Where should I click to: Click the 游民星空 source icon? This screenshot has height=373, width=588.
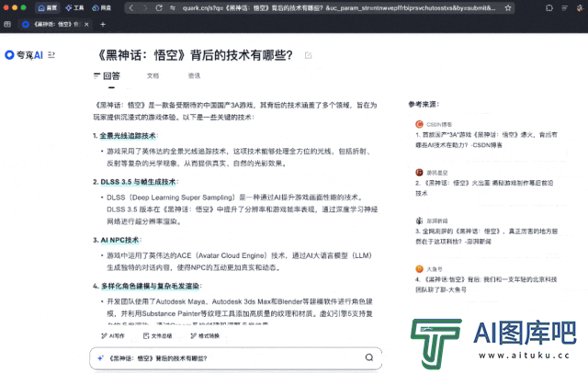coord(419,173)
